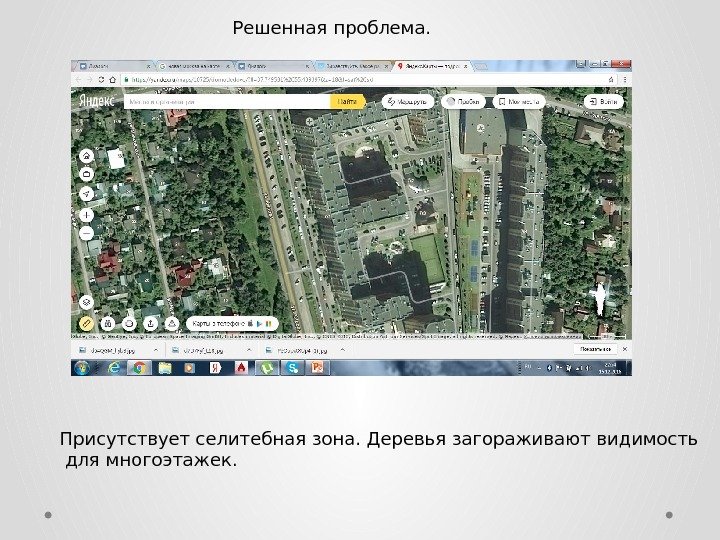
Task: Switch to the fourth browser tab
Action: coord(352,66)
